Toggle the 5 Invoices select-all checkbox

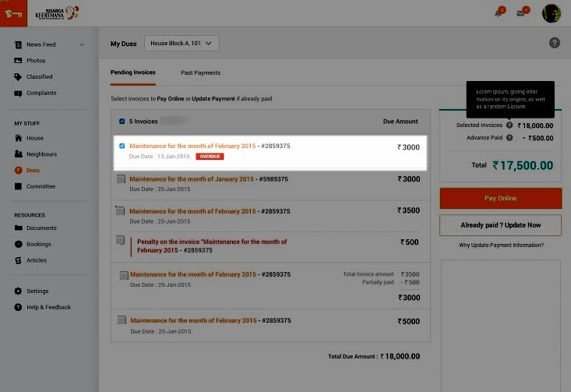122,122
